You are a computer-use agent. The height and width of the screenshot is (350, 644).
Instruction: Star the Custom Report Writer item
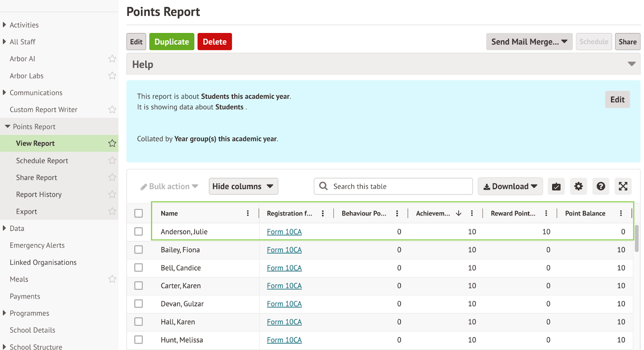112,109
